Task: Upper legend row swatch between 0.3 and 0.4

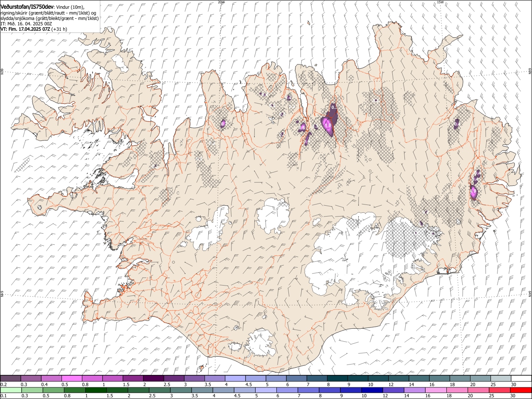Action: (x=31, y=378)
